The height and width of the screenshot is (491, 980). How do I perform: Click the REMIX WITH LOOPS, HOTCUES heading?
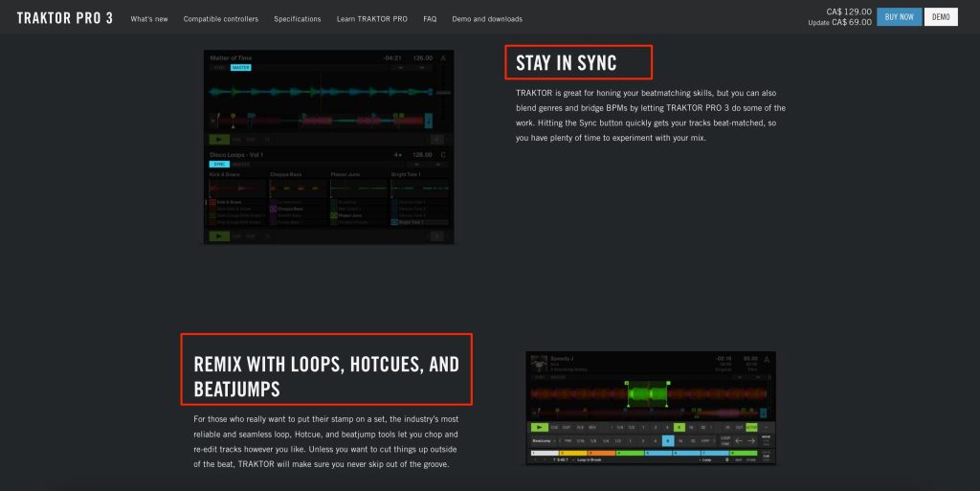click(326, 376)
